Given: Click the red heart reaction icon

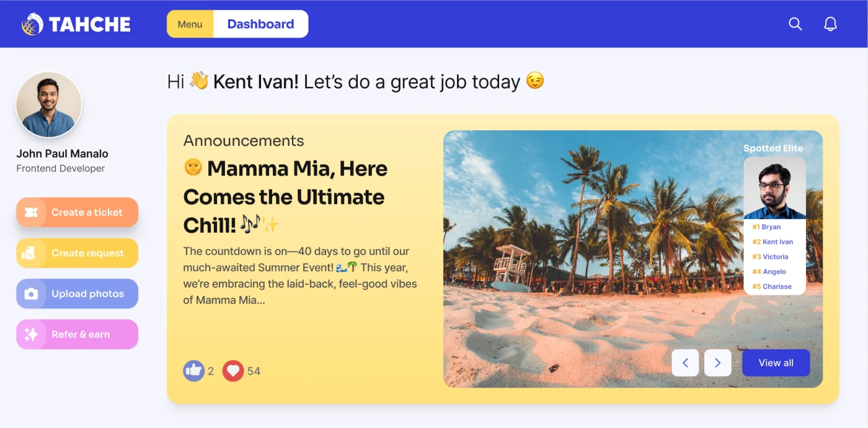Looking at the screenshot, I should point(233,371).
